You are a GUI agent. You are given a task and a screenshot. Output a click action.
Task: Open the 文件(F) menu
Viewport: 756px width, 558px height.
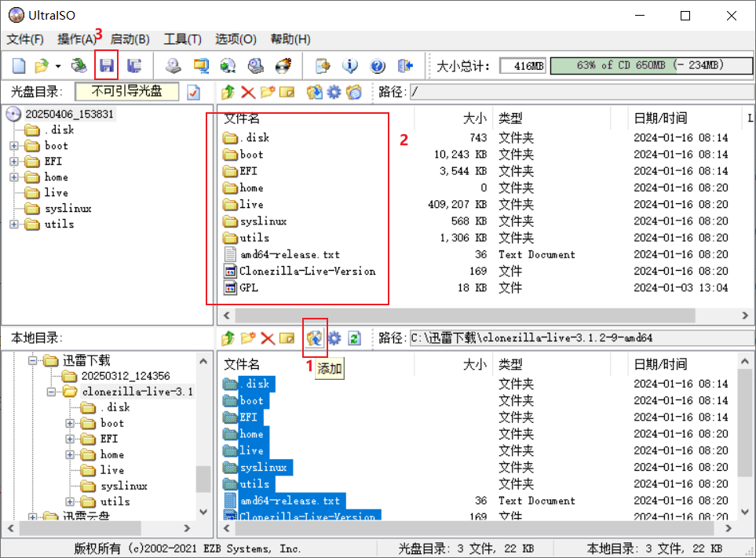click(25, 39)
